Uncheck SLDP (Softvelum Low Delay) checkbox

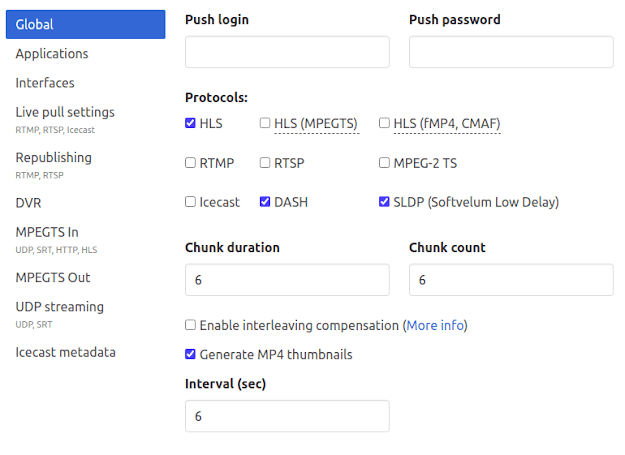coord(385,202)
